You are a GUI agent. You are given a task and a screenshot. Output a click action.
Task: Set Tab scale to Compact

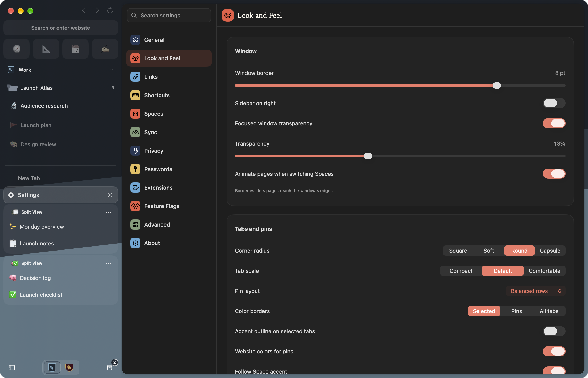pos(461,271)
